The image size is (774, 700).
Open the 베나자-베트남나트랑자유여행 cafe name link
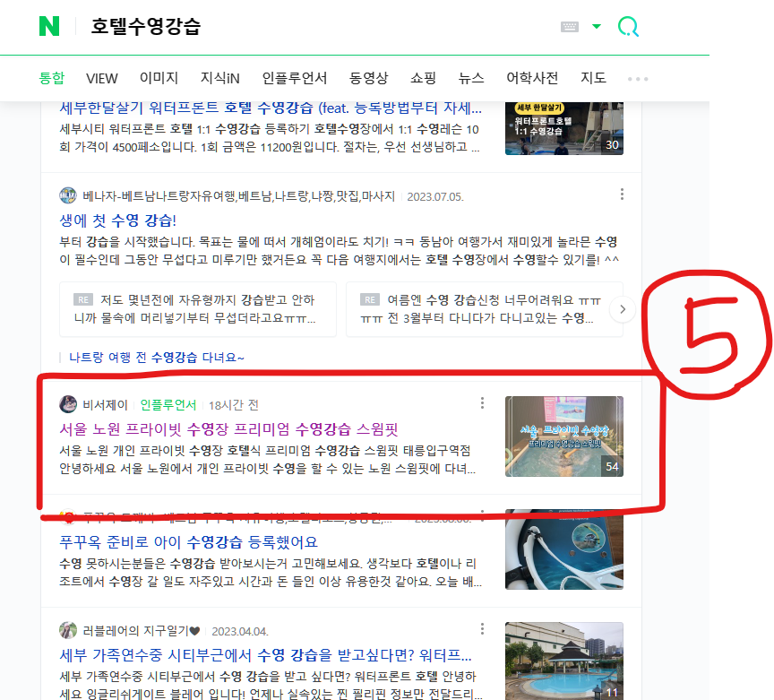[239, 196]
